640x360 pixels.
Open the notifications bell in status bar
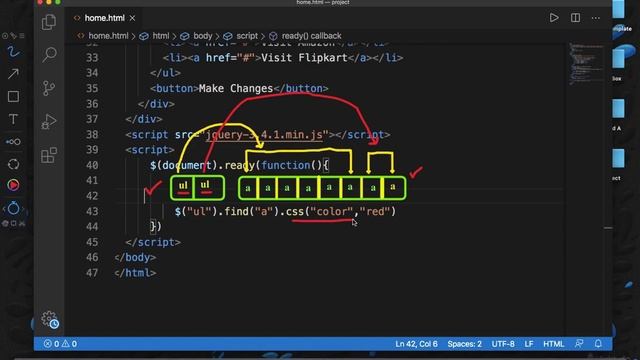point(598,344)
